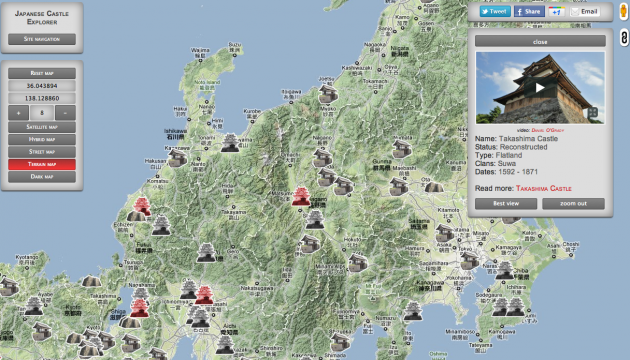Click the chain link permalink icon
Screen dimensions: 630x360
tap(624, 37)
